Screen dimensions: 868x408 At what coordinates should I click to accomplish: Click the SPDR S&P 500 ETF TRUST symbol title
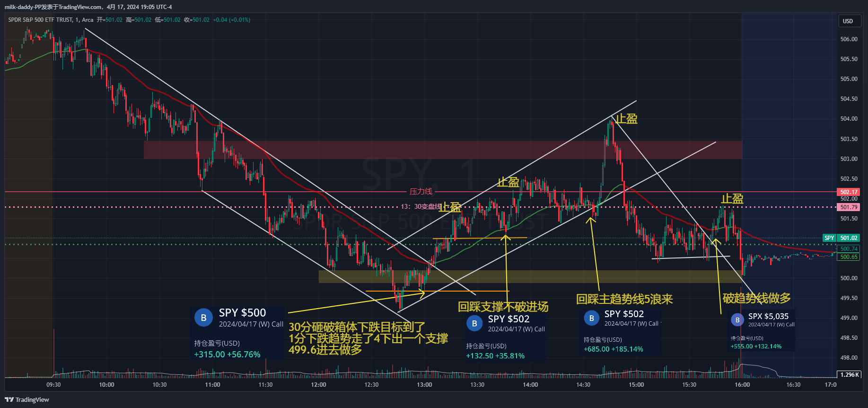coord(40,20)
